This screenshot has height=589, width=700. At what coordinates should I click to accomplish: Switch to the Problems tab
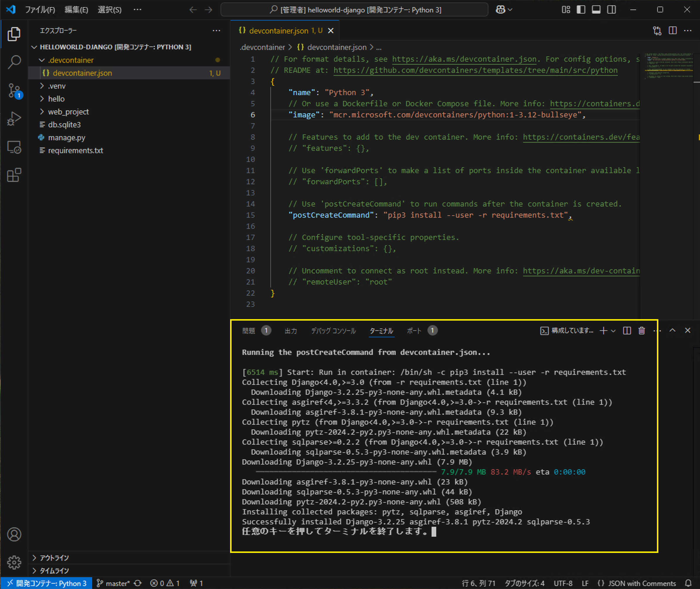[256, 331]
